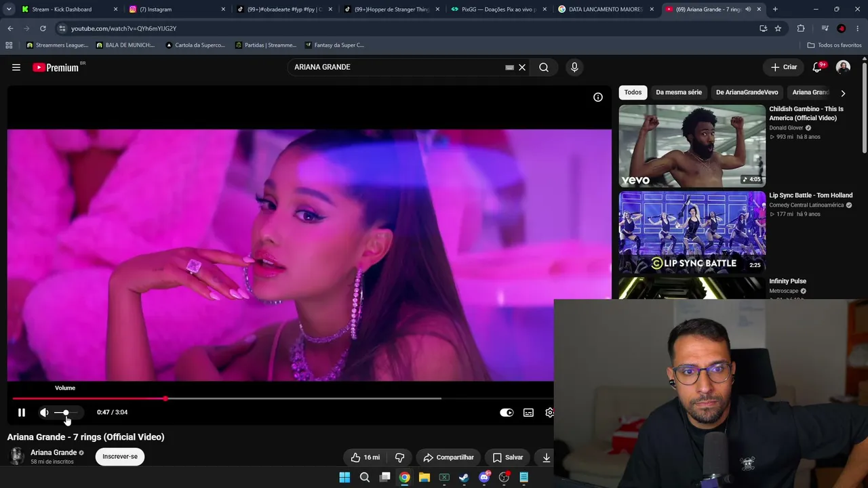Viewport: 868px width, 488px height.
Task: Open the Criar create menu
Action: (784, 67)
